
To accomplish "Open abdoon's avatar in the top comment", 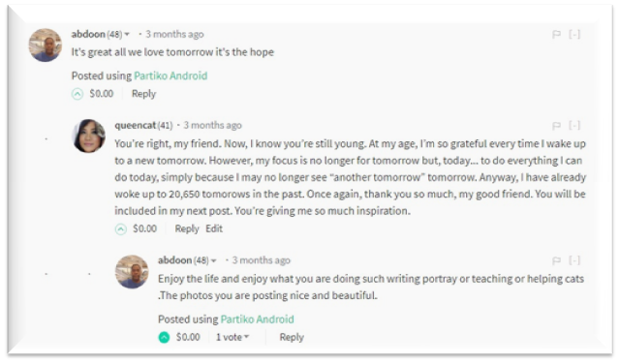I will [46, 45].
